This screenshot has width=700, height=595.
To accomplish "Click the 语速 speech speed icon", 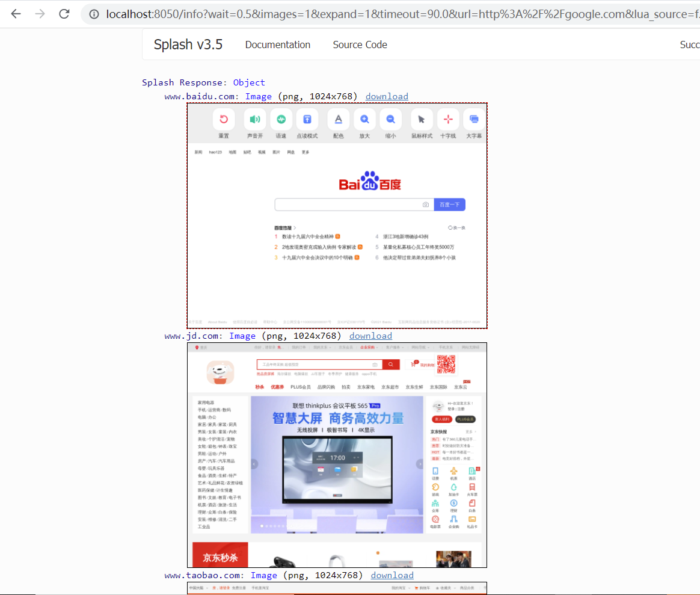I will pos(281,119).
